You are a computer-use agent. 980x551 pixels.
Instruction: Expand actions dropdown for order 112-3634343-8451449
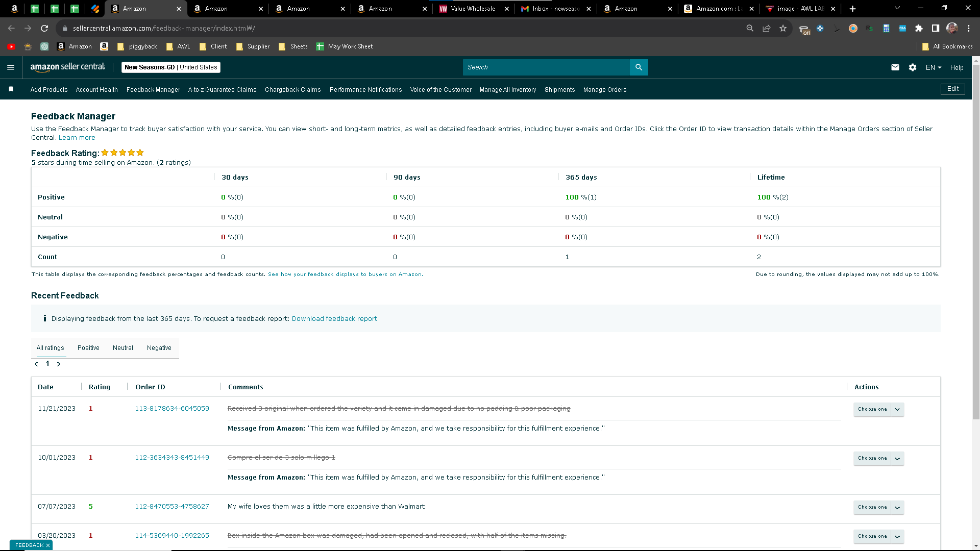tap(897, 458)
